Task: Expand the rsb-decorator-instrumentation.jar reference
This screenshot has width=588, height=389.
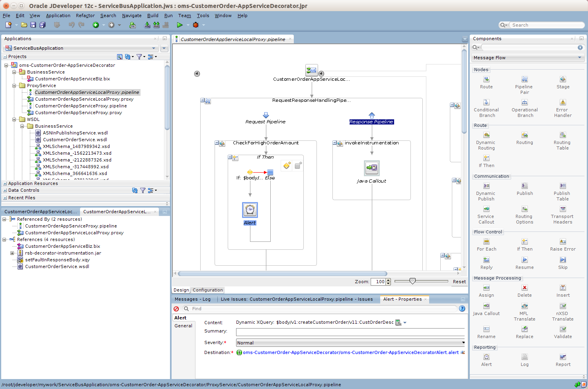Action: pos(12,253)
